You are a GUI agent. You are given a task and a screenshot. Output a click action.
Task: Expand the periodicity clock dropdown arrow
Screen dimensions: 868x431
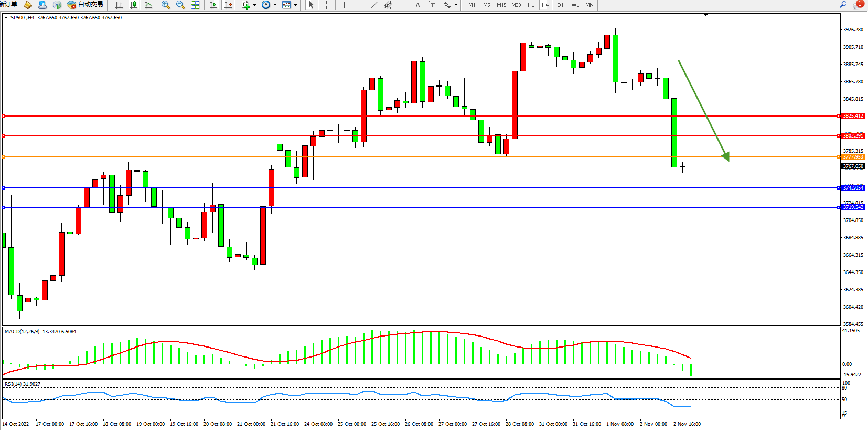click(x=275, y=5)
